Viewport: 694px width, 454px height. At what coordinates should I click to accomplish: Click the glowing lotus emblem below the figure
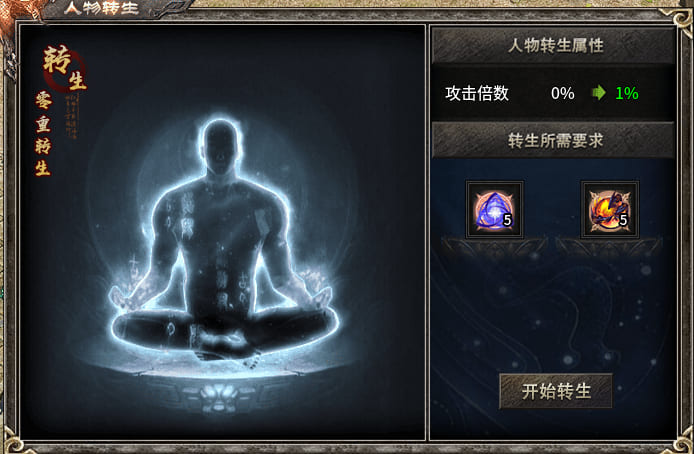pyautogui.click(x=220, y=395)
